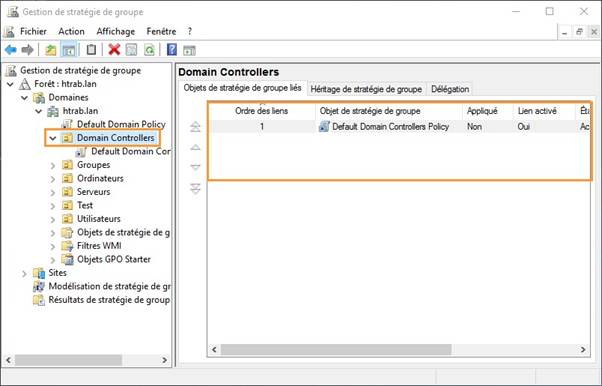Viewport: 602px width, 386px height.
Task: Click the red X Delete icon
Action: click(114, 50)
